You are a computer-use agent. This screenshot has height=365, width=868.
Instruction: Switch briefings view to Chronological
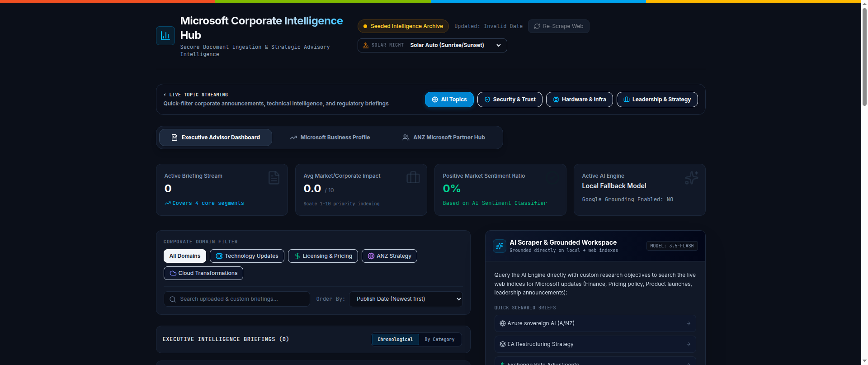395,340
